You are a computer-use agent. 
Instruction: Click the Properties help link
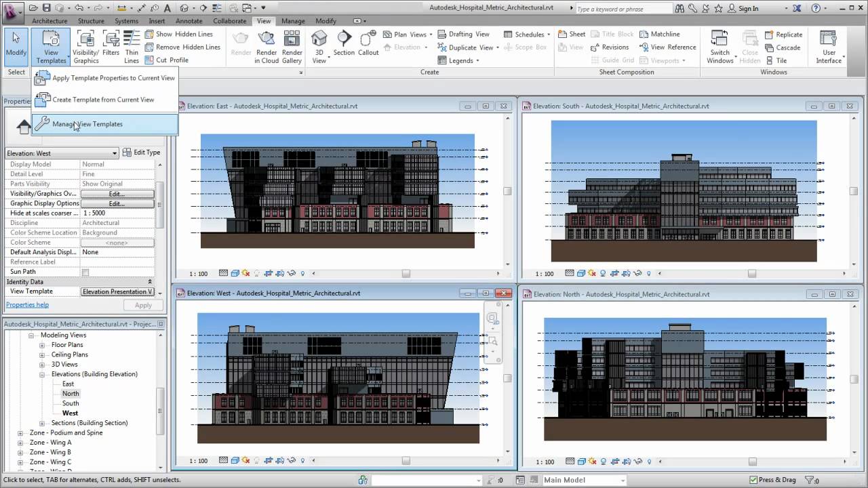point(27,305)
